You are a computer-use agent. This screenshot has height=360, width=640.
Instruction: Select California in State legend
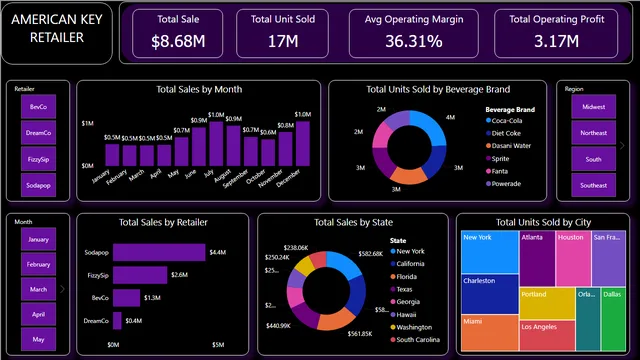pyautogui.click(x=407, y=264)
